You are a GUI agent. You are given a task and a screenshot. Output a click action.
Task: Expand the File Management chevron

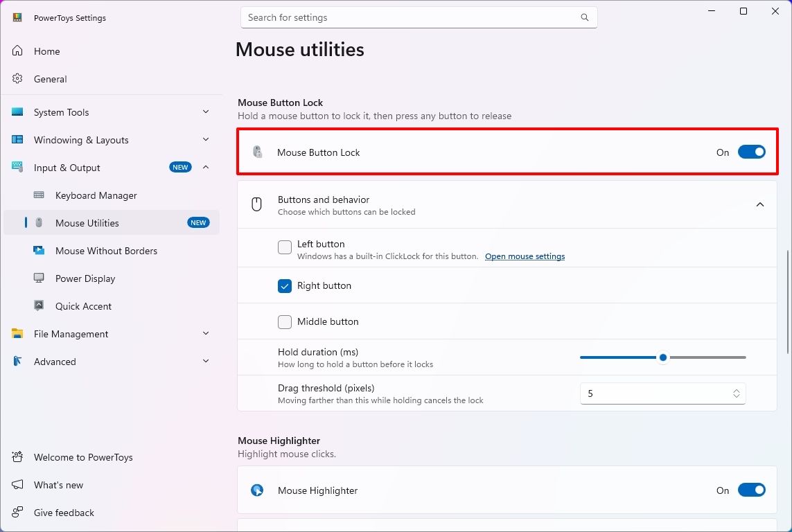[x=206, y=333]
